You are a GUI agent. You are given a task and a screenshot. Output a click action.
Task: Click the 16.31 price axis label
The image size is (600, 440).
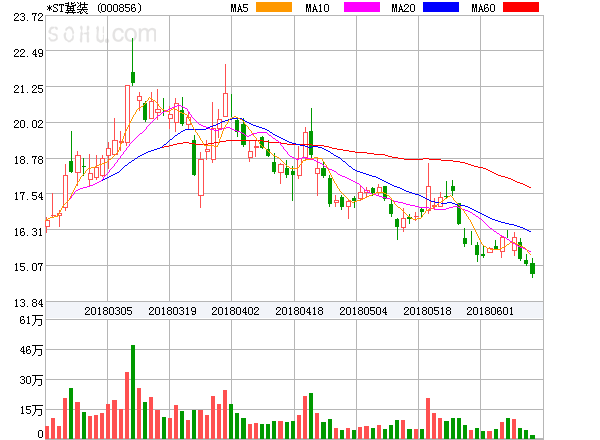coord(28,232)
